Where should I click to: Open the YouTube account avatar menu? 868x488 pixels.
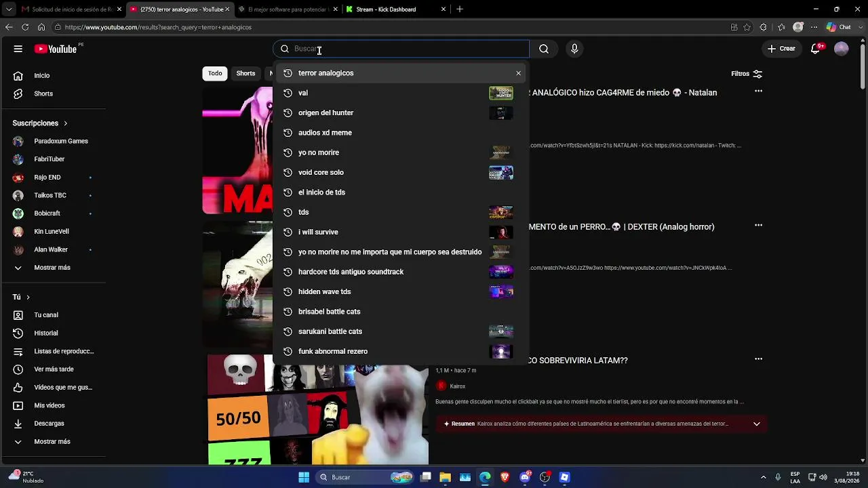(x=842, y=49)
